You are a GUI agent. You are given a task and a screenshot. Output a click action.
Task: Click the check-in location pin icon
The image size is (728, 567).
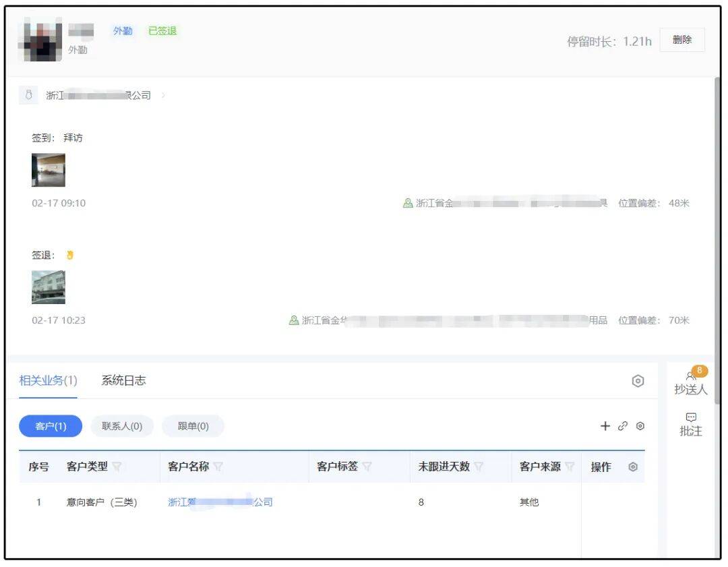click(x=408, y=203)
